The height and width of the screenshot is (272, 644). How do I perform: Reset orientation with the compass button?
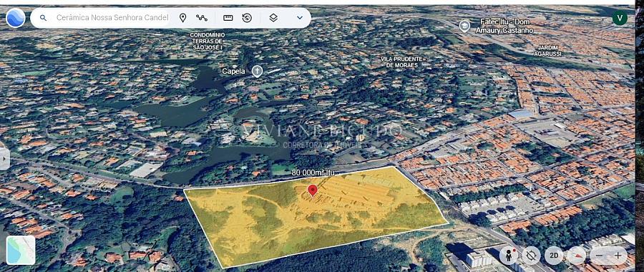pyautogui.click(x=576, y=256)
